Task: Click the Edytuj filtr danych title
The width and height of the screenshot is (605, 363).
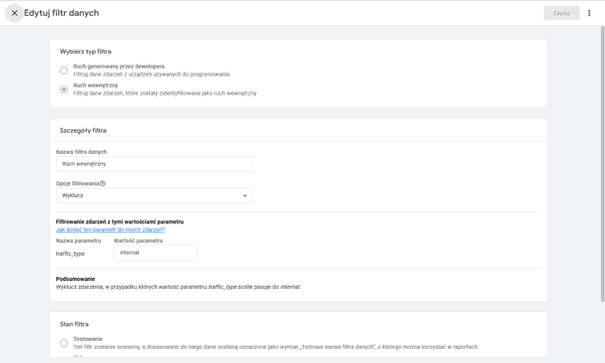Action: tap(61, 13)
